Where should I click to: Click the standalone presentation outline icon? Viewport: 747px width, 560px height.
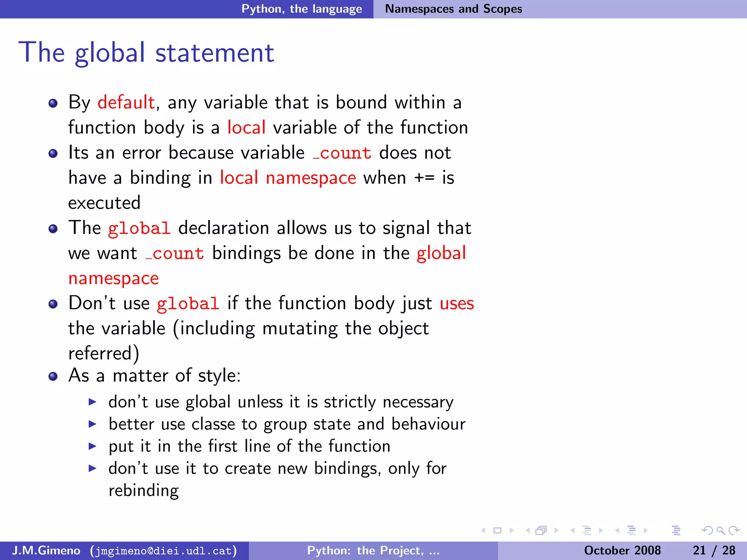(676, 530)
